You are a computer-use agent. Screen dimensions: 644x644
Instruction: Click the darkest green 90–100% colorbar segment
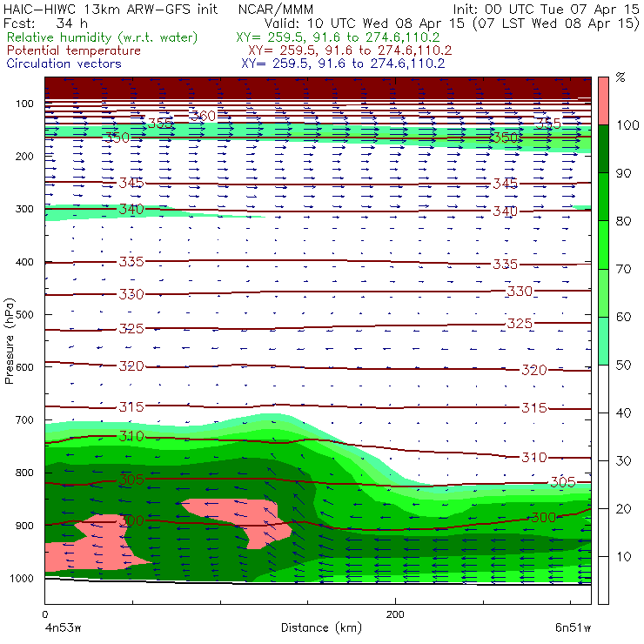pyautogui.click(x=603, y=149)
